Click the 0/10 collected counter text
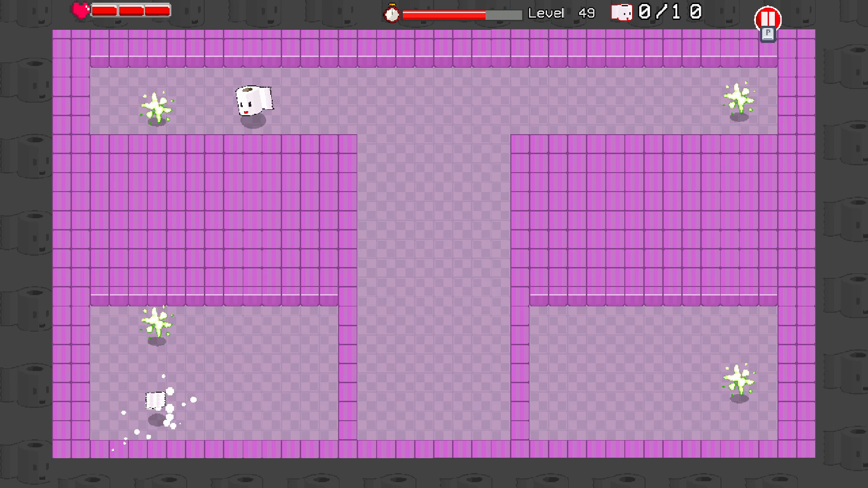The width and height of the screenshot is (868, 488). pyautogui.click(x=670, y=12)
